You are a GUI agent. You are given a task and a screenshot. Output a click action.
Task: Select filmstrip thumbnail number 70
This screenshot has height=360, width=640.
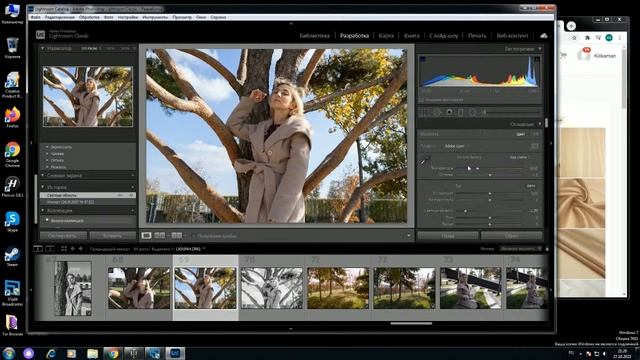[x=271, y=288]
